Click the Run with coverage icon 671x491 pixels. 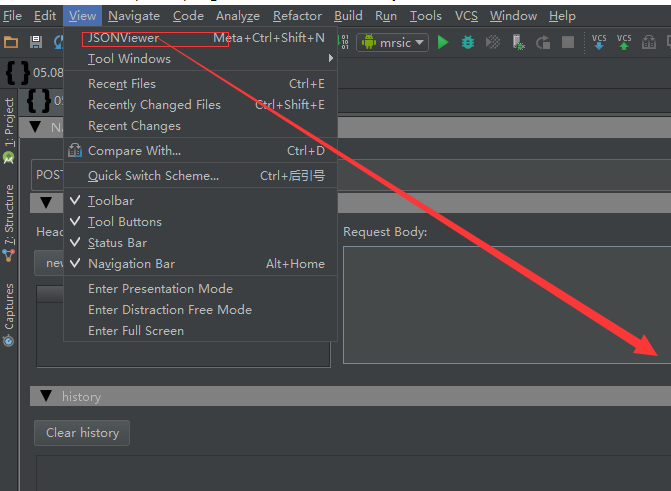click(x=493, y=42)
